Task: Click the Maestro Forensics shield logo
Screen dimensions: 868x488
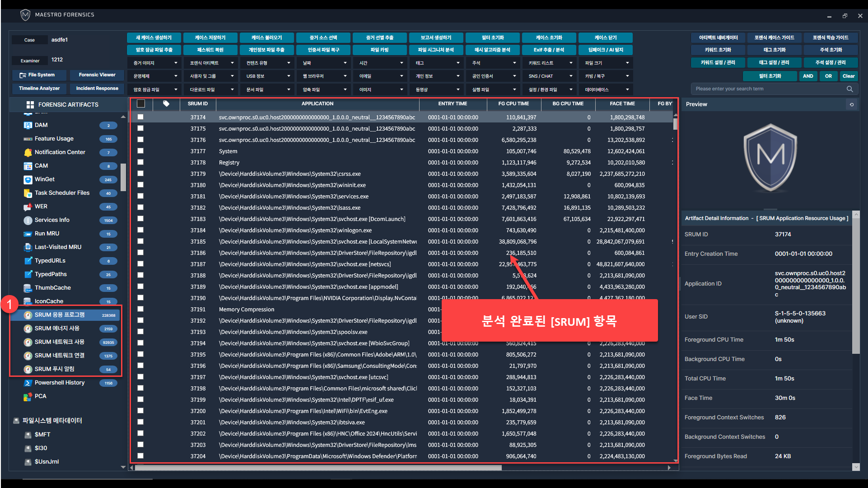Action: (x=25, y=15)
